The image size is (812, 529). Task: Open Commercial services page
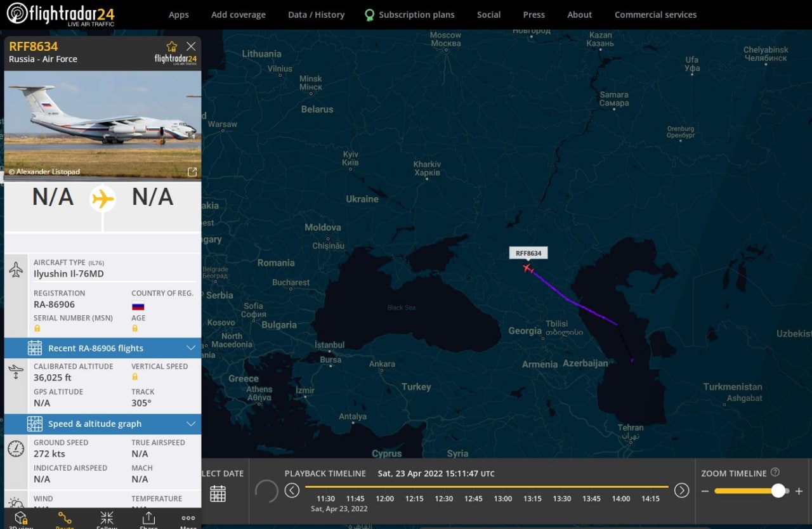point(655,15)
